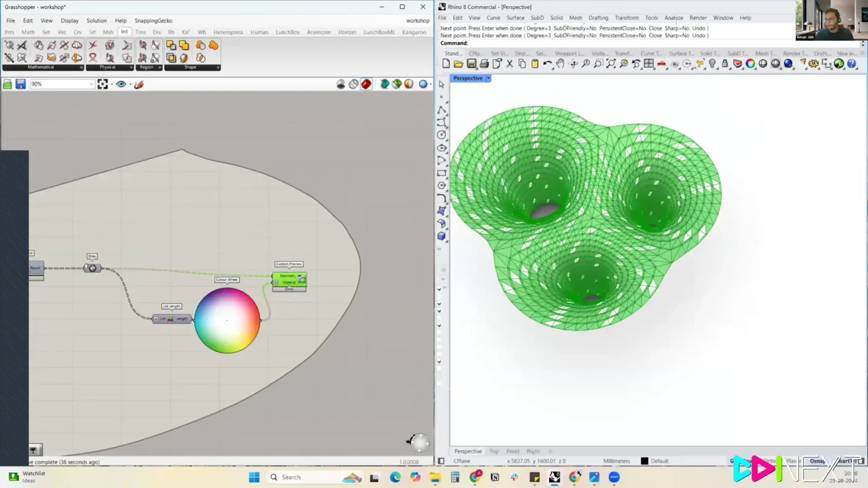Click the Colour Wheel on the canvas
Image resolution: width=868 pixels, height=488 pixels.
click(x=227, y=320)
